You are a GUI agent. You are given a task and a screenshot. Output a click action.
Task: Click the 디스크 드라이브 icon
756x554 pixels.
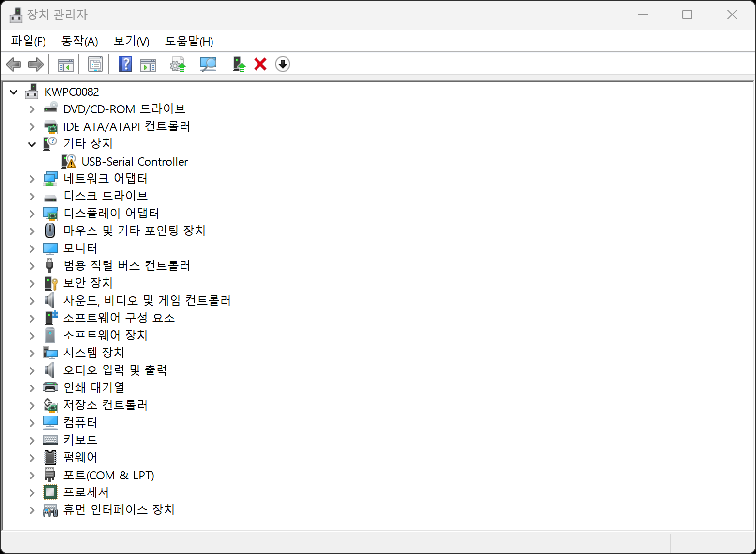pos(50,198)
